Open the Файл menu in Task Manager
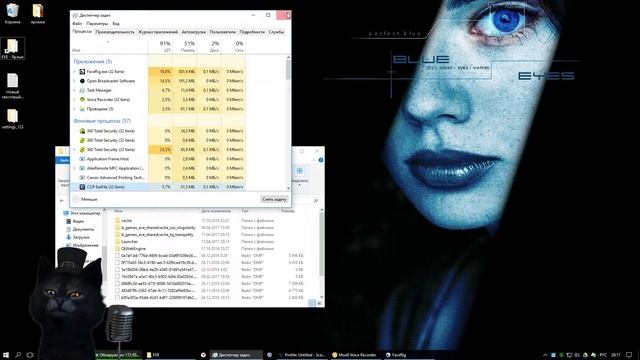Image resolution: width=640 pixels, height=360 pixels. (x=77, y=24)
